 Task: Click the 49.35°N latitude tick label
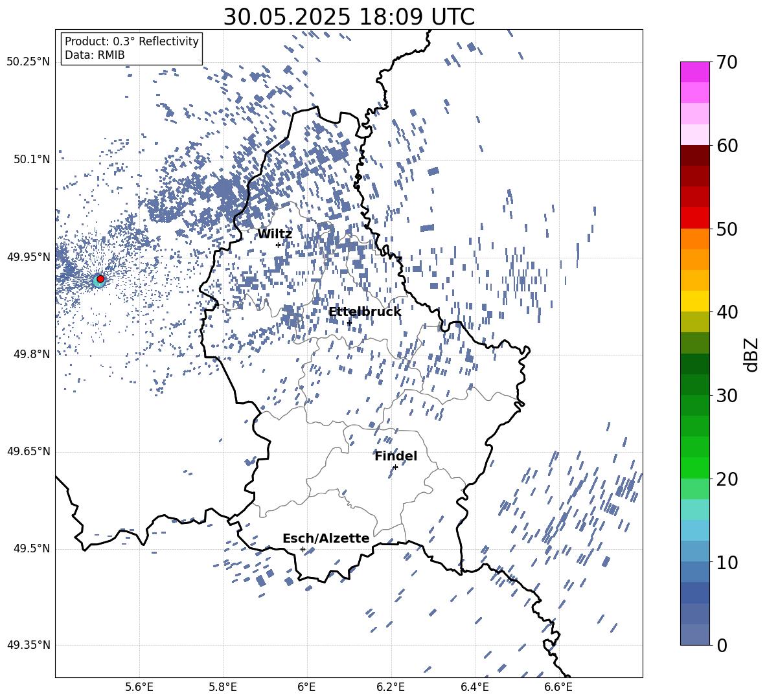coord(29,645)
